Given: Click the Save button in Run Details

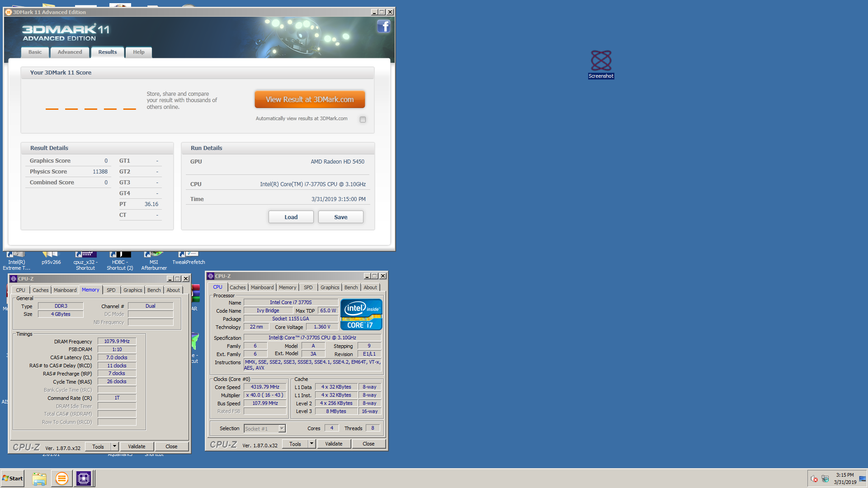Looking at the screenshot, I should 341,217.
